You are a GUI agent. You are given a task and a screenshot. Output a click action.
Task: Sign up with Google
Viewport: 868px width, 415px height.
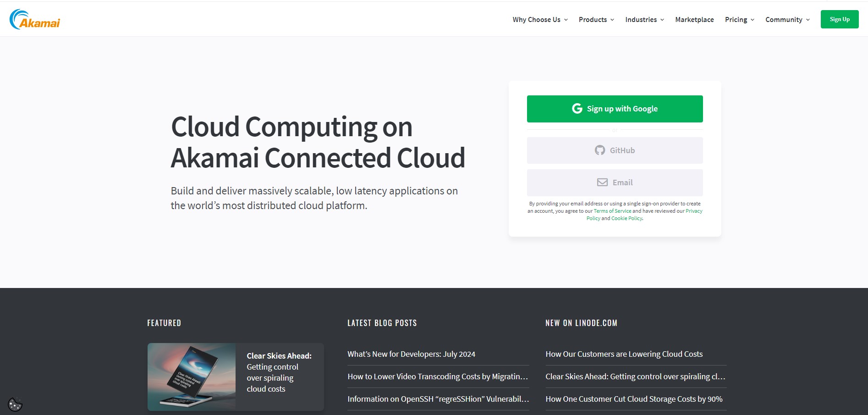coord(615,109)
